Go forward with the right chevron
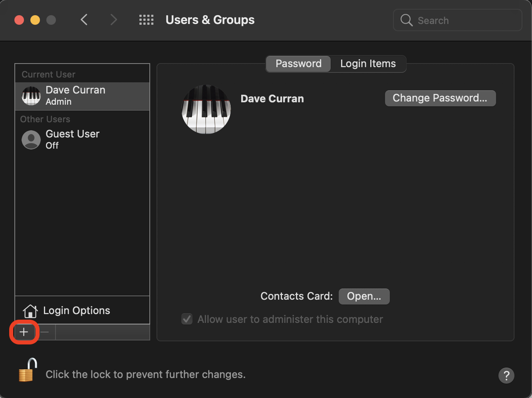The image size is (532, 398). tap(114, 20)
